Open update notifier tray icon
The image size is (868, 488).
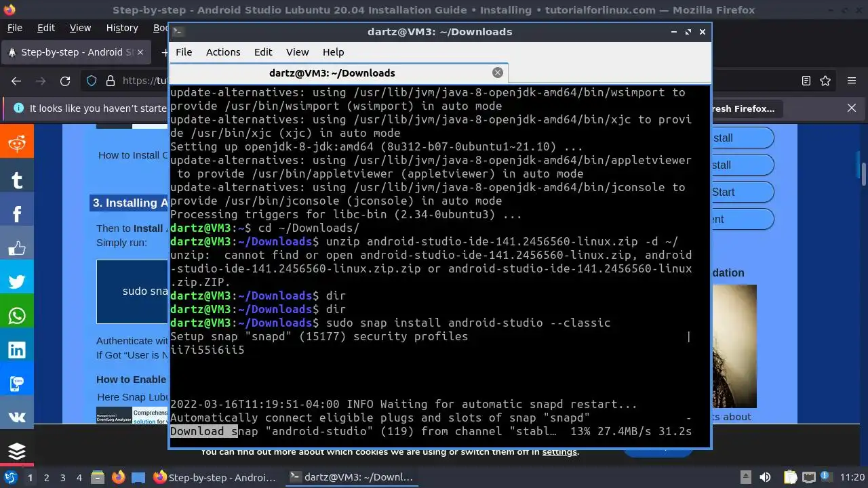825,477
